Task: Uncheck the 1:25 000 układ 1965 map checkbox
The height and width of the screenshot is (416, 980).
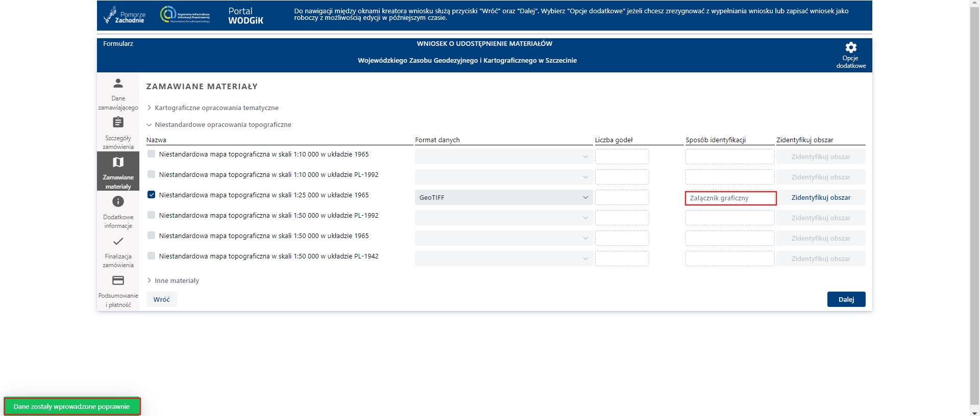Action: click(x=152, y=195)
